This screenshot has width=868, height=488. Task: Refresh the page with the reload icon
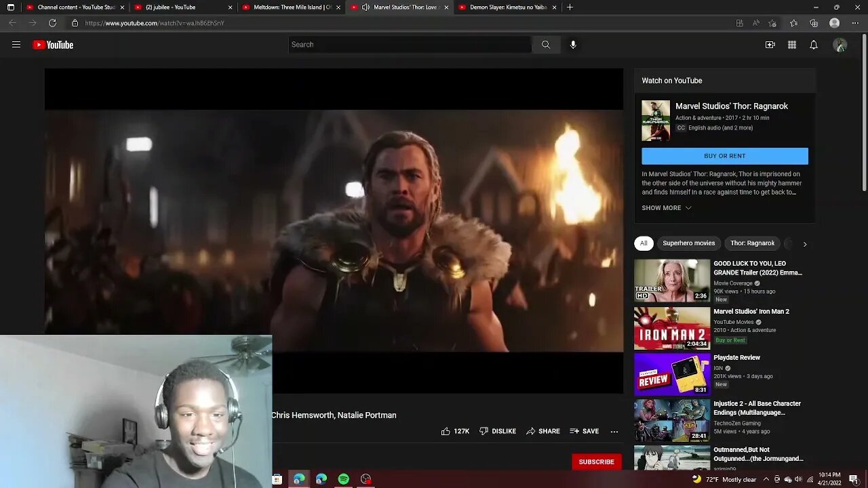(x=52, y=23)
